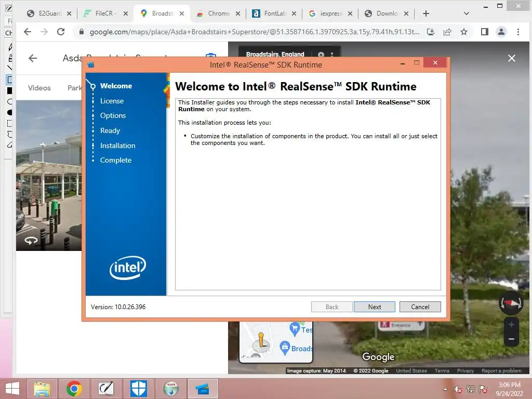Select the Ready step in installer sidebar
This screenshot has width=532, height=399.
[110, 130]
